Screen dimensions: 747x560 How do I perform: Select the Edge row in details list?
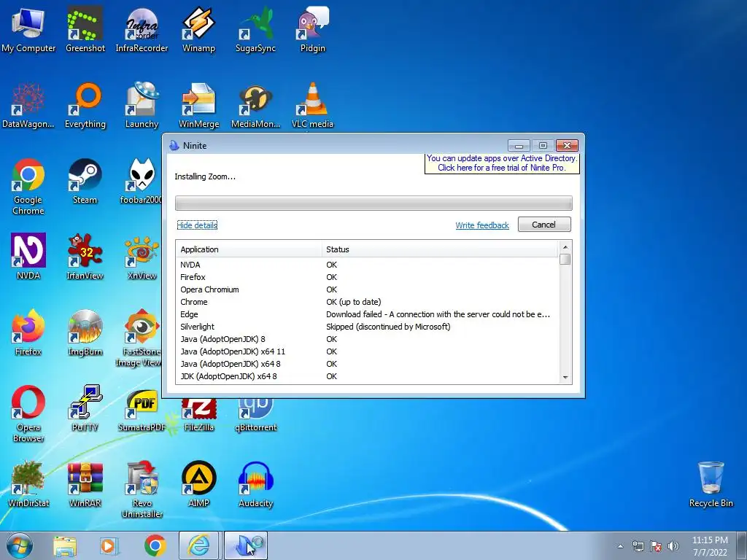click(367, 314)
